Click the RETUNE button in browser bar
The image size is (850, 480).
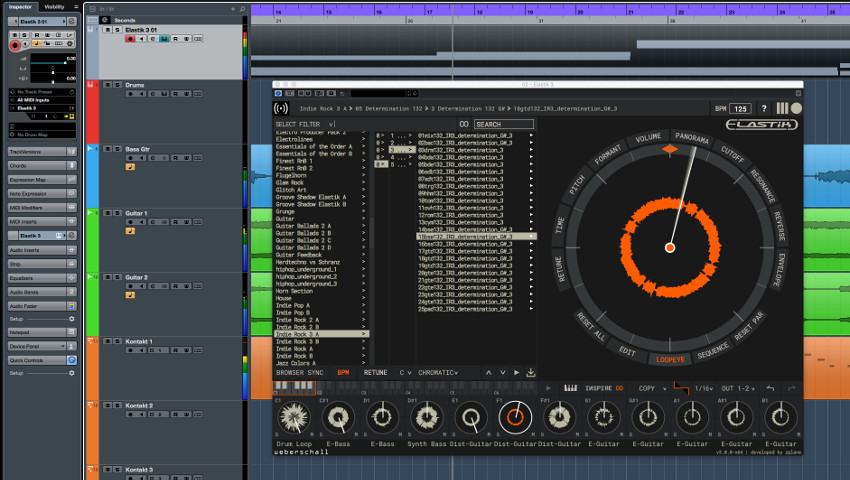[x=375, y=373]
